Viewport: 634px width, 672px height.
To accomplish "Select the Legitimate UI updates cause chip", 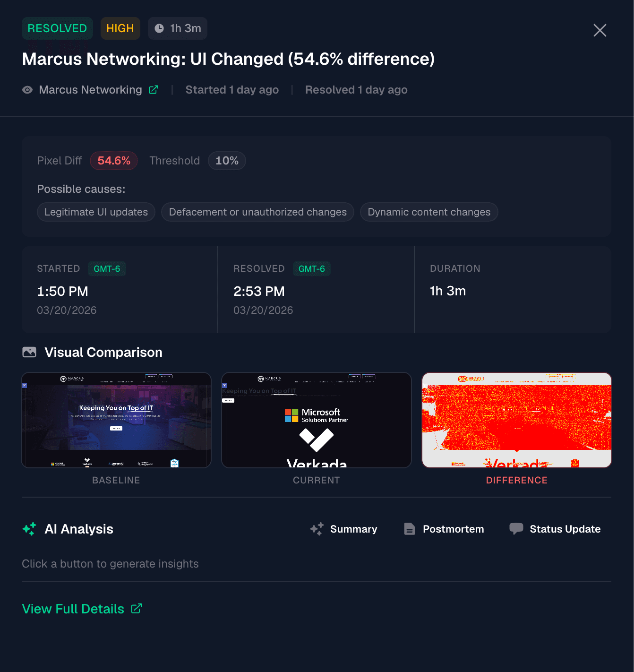I will pyautogui.click(x=95, y=212).
